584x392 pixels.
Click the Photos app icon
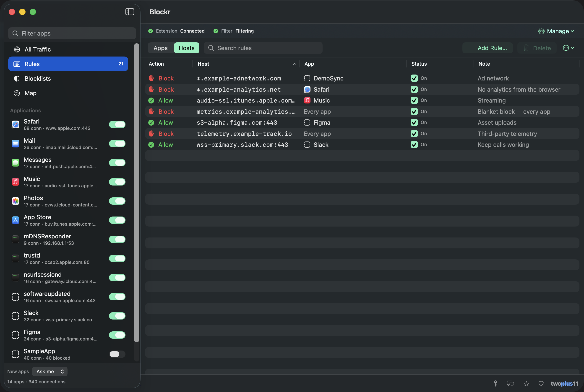click(16, 201)
